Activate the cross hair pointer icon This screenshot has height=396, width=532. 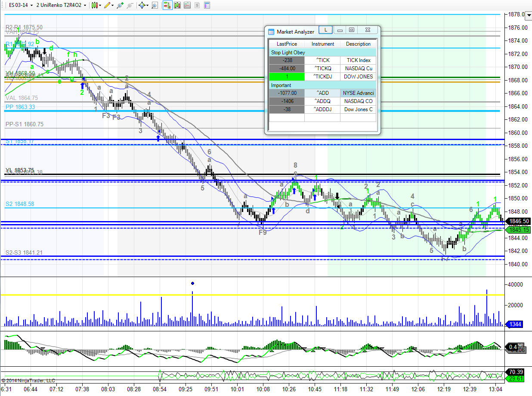[x=142, y=5]
